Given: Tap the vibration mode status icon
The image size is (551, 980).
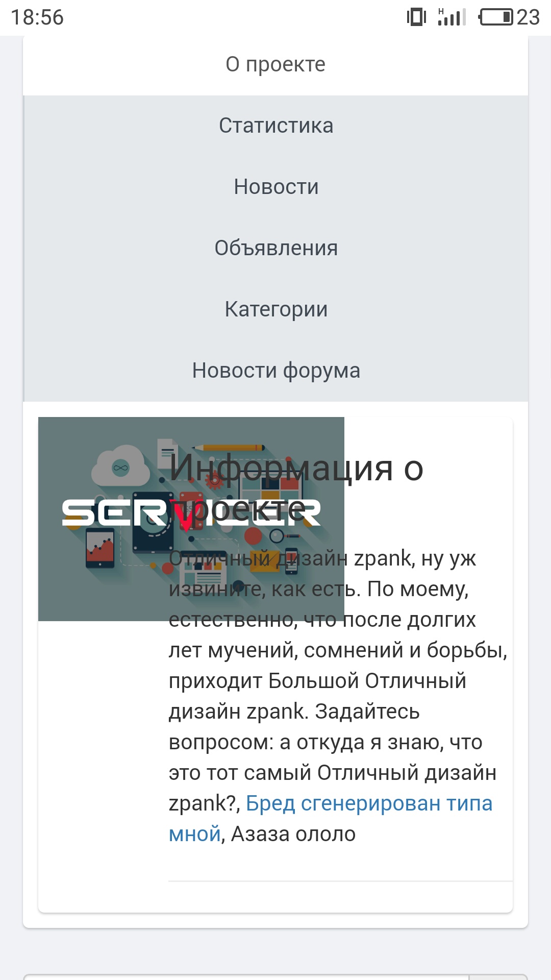Looking at the screenshot, I should tap(416, 17).
